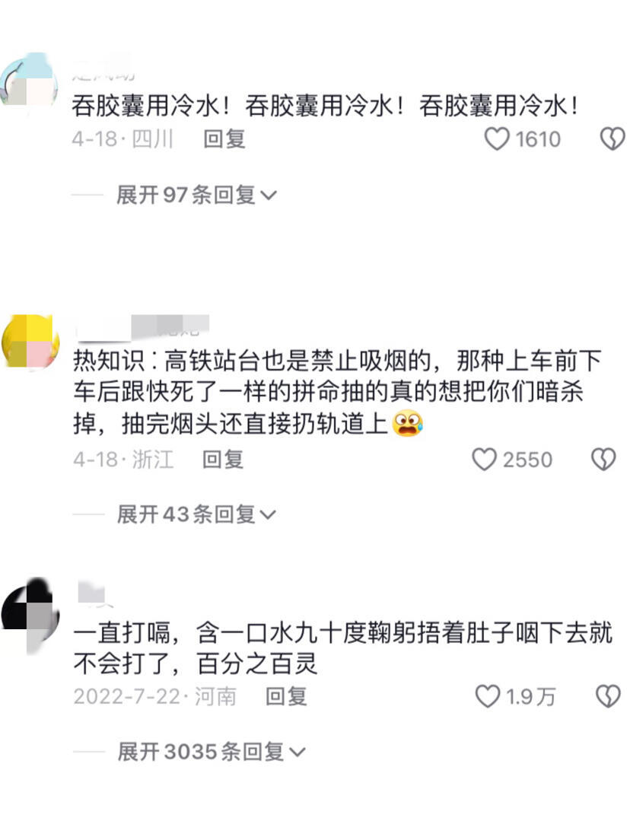Tap the blurred username of first commenter

click(103, 68)
